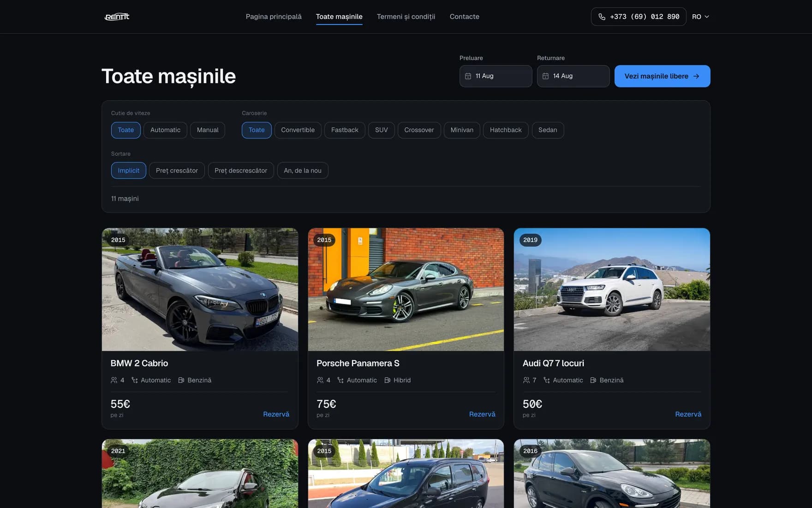This screenshot has height=508, width=812.
Task: Filter by Manual gearbox
Action: (208, 130)
